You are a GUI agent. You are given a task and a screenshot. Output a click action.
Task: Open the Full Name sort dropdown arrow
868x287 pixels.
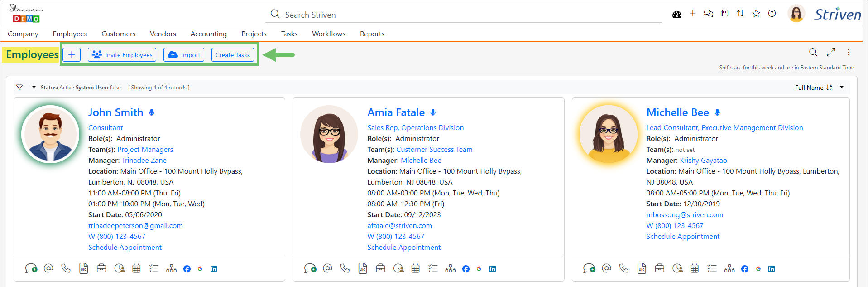842,87
